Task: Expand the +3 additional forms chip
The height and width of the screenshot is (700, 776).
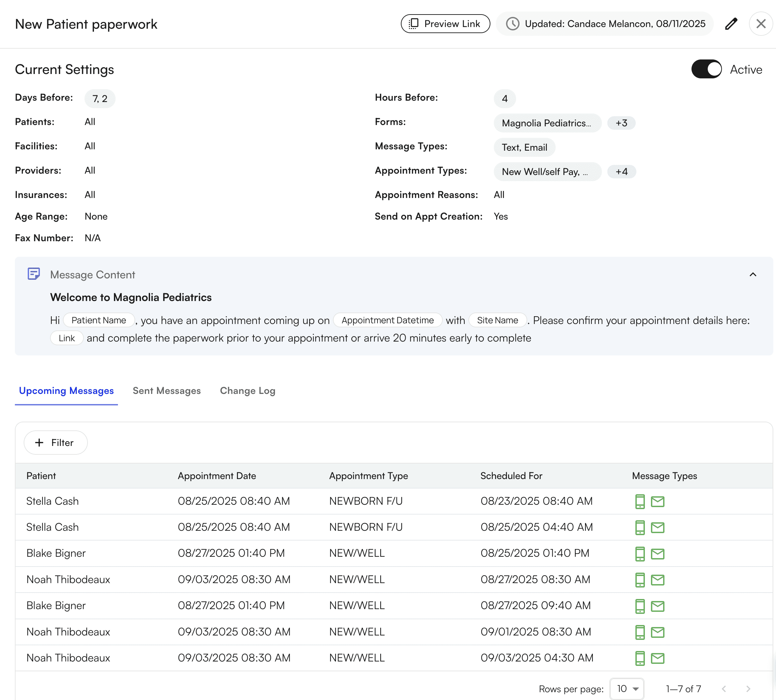Action: click(x=621, y=123)
